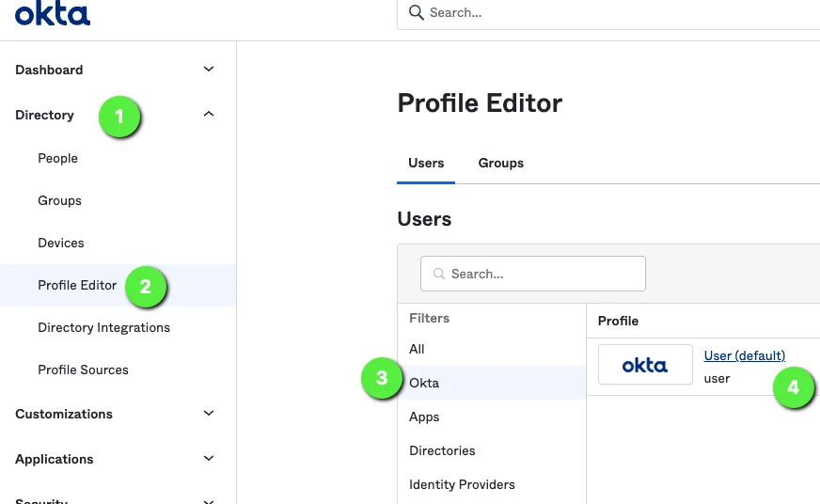Click the Okta logo thumbnail in profile row

click(645, 365)
